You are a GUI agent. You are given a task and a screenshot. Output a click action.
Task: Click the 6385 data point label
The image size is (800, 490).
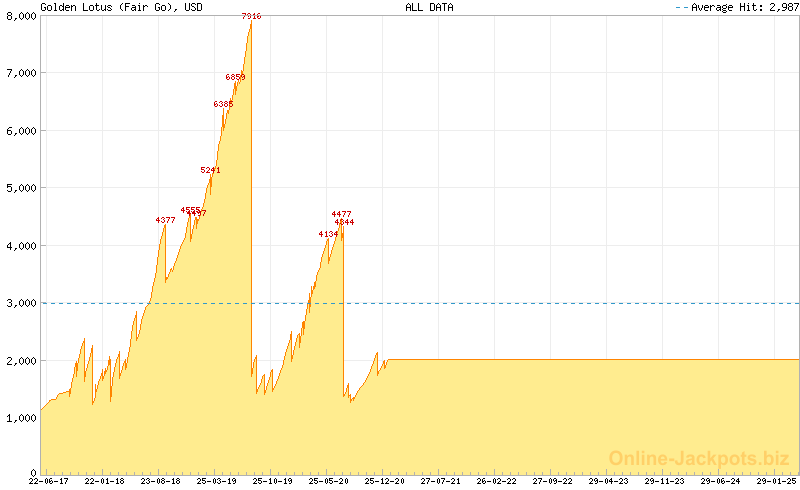click(x=223, y=104)
